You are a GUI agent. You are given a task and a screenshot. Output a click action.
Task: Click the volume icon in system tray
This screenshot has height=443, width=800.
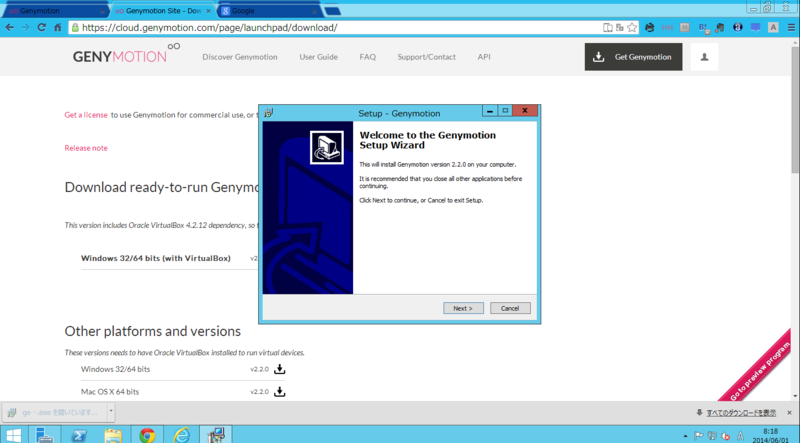pyautogui.click(x=725, y=436)
